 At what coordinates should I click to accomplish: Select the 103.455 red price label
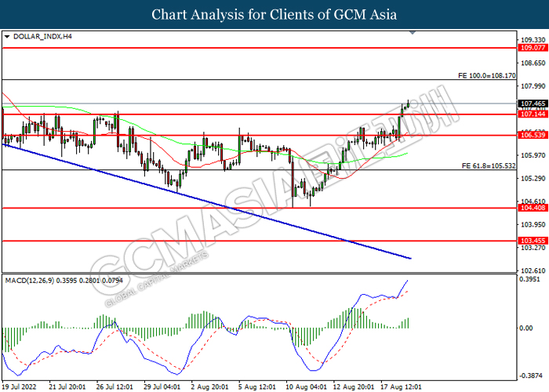pyautogui.click(x=533, y=241)
